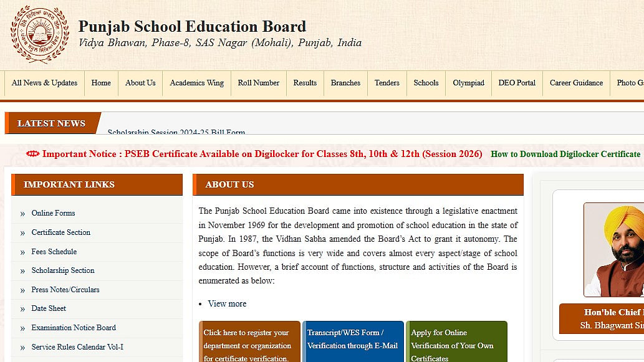Click Apply for Online Verification of Certificates button
The height and width of the screenshot is (362, 644).
click(457, 341)
